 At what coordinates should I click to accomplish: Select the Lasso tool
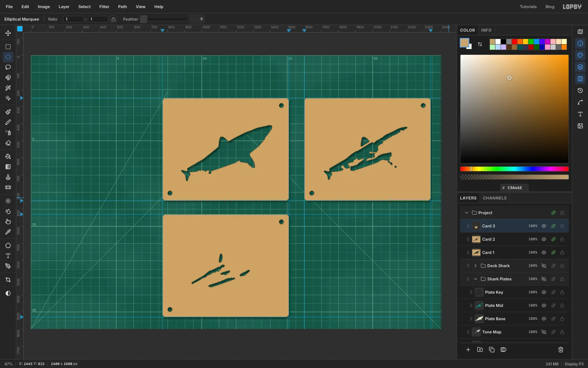[x=8, y=67]
